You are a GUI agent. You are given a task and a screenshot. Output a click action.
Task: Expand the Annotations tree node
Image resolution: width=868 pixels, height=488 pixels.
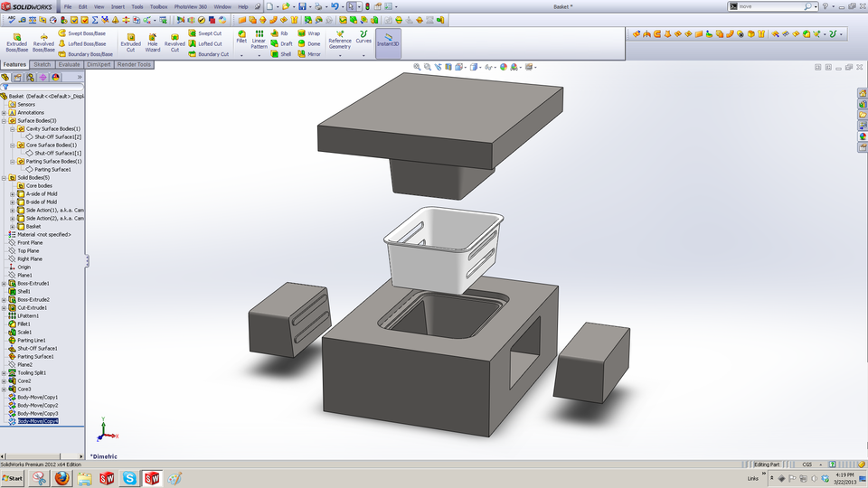(5, 113)
